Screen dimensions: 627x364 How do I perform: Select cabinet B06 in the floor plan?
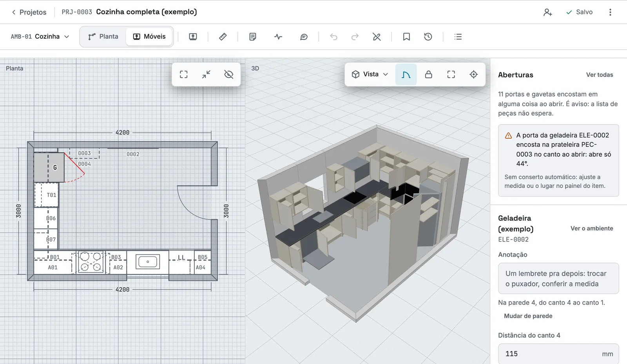(x=46, y=218)
